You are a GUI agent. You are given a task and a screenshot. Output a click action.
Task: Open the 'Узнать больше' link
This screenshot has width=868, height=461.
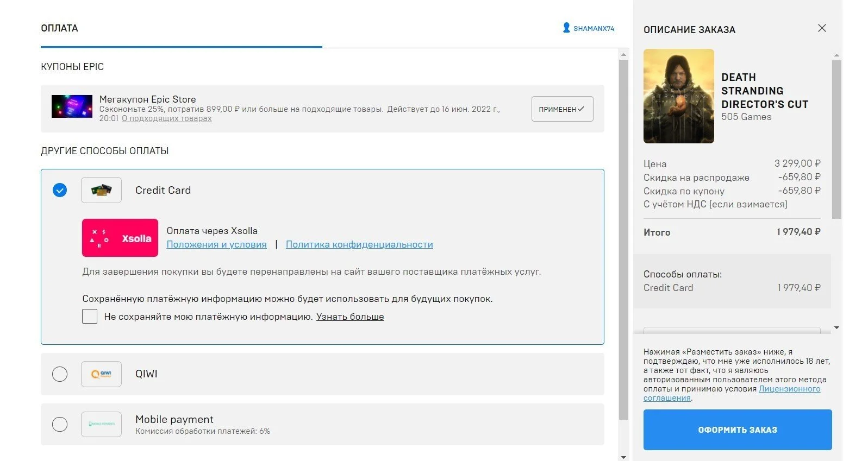350,317
